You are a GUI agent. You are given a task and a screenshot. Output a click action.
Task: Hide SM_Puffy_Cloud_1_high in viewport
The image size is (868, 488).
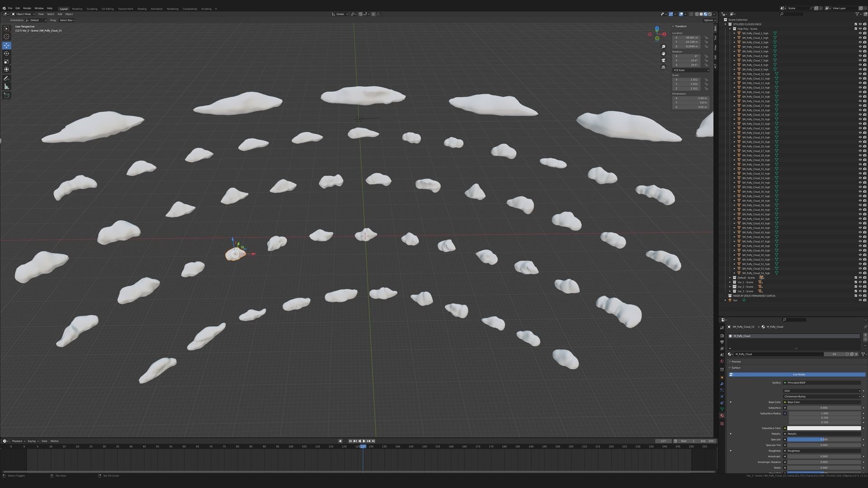tap(860, 33)
